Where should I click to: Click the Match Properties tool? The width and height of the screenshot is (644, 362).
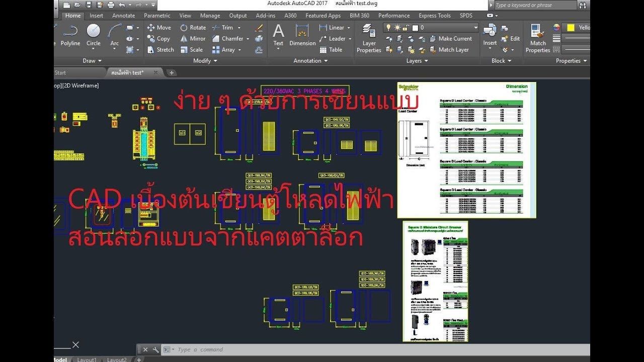click(x=538, y=38)
